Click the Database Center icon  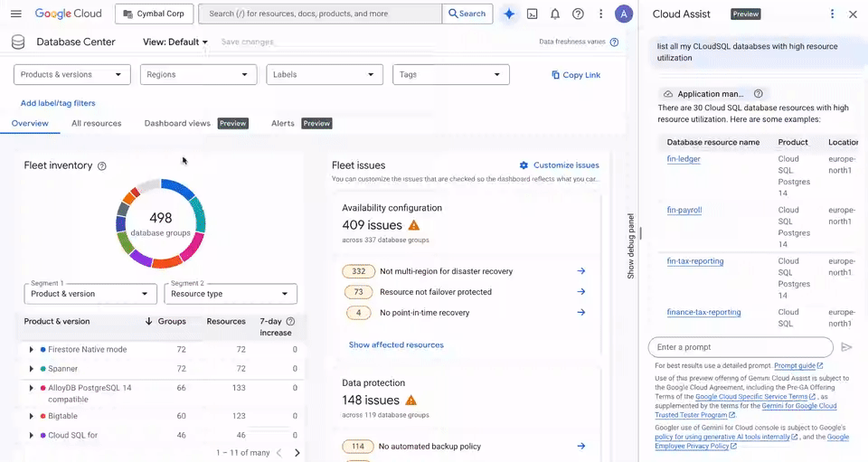18,42
